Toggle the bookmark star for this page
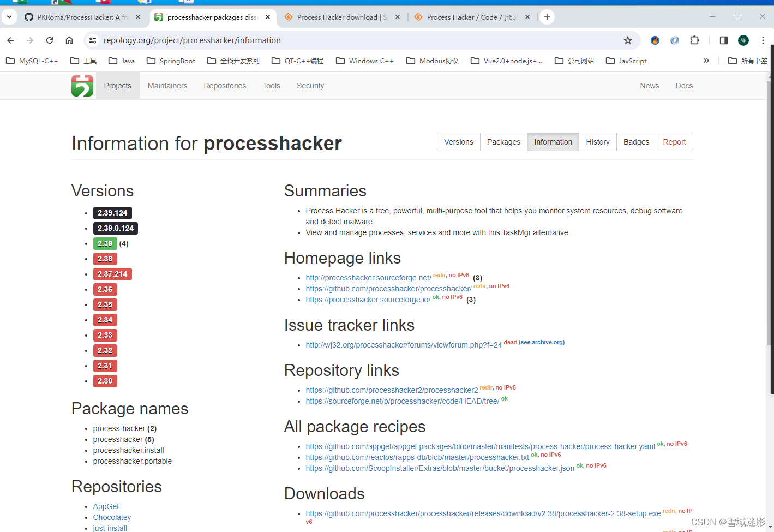This screenshot has width=774, height=532. pyautogui.click(x=628, y=40)
